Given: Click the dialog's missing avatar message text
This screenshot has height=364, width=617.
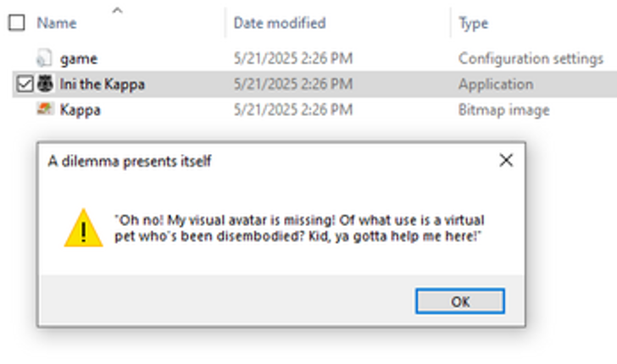Looking at the screenshot, I should click(x=300, y=229).
